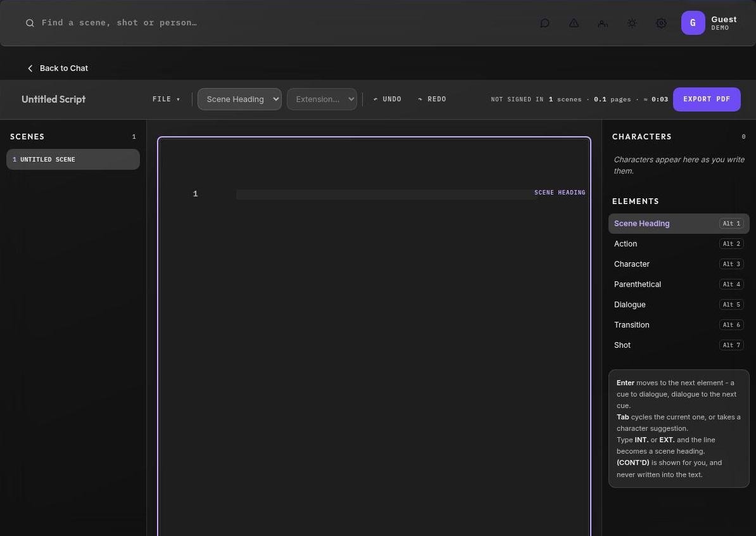Viewport: 756px width, 536px height.
Task: Choose the Action element
Action: (x=679, y=244)
